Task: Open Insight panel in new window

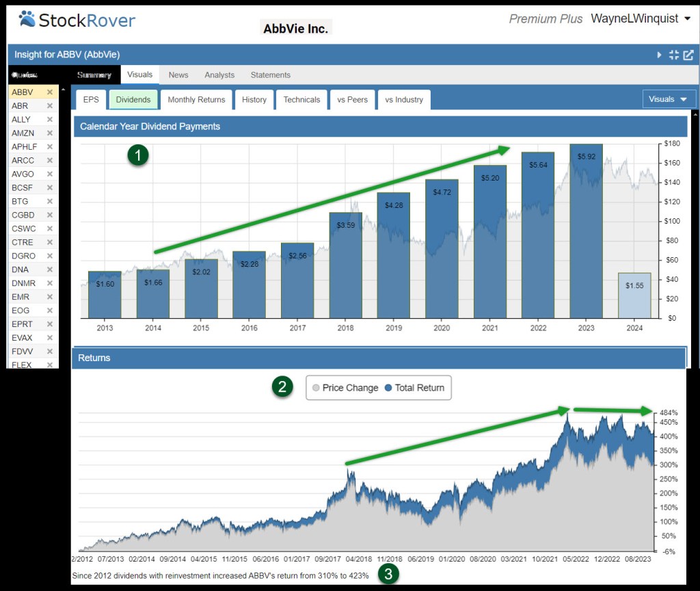Action: (688, 55)
